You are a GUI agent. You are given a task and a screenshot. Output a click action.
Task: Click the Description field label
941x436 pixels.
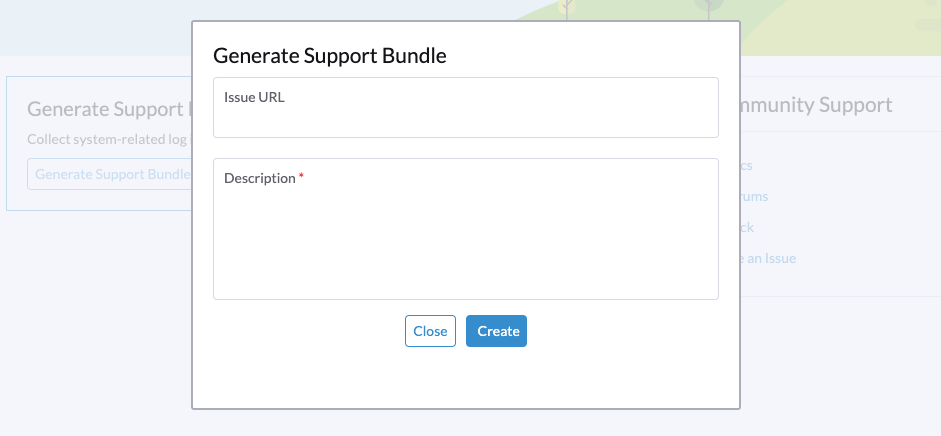(x=259, y=178)
